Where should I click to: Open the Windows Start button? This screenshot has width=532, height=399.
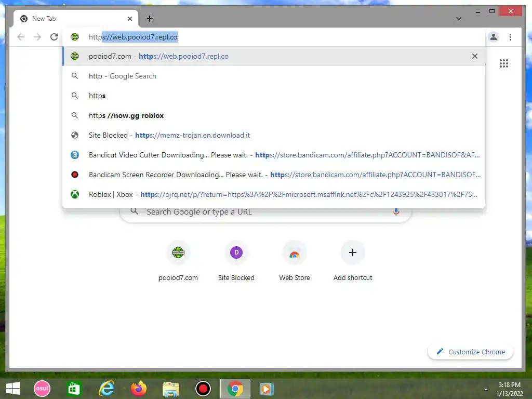pos(13,389)
